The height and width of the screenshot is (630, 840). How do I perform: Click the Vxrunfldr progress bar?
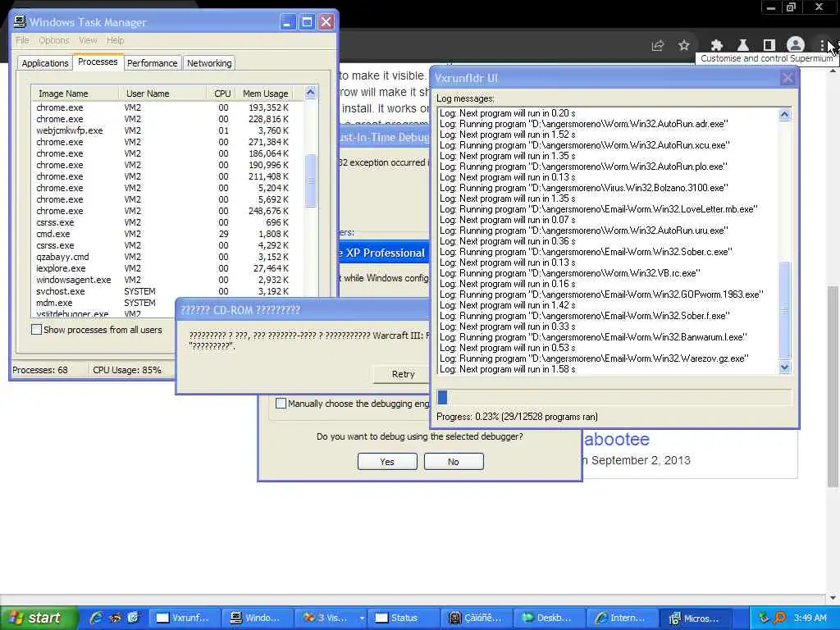(x=614, y=397)
